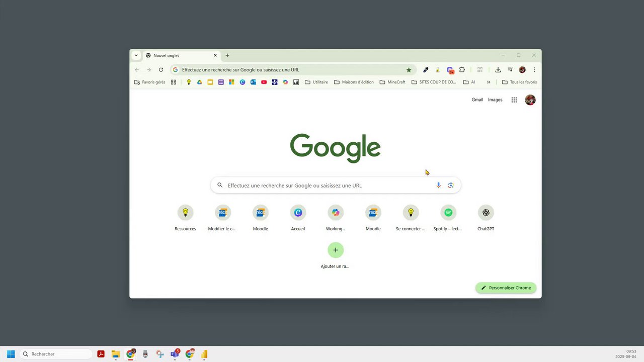Open the Spotify – lect... shortcut
Viewport: 644px width, 362px height.
pos(448,218)
